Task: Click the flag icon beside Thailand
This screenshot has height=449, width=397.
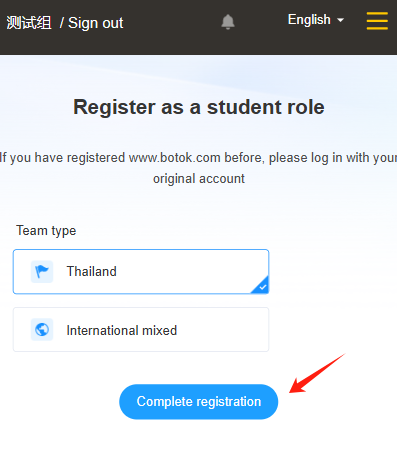Action: [x=42, y=272]
